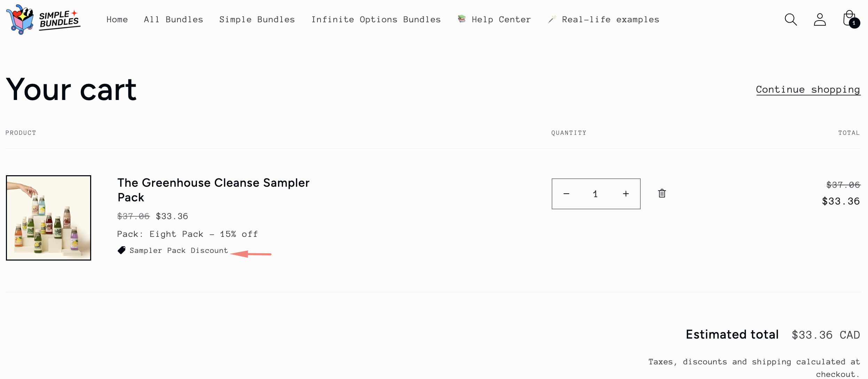Screen dimensions: 868x379
Task: Click the books icon beside Help Center
Action: click(462, 19)
